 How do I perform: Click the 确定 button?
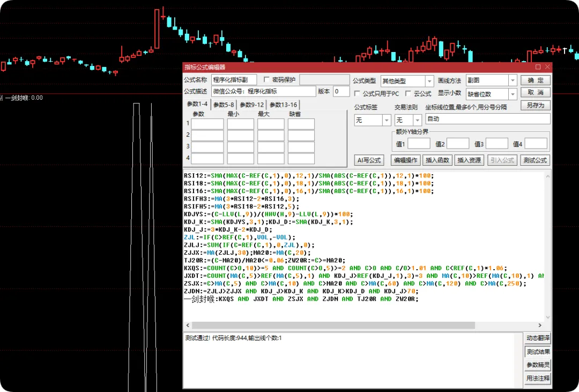536,80
